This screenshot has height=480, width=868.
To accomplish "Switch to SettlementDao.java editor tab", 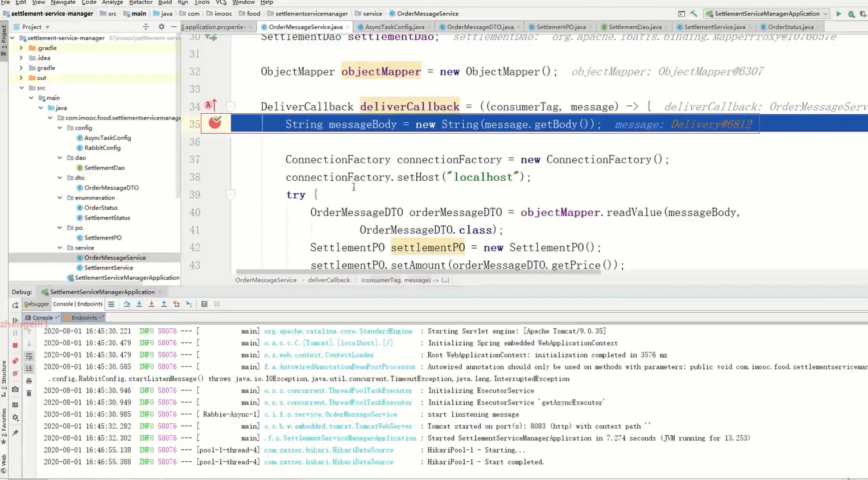I will (634, 27).
